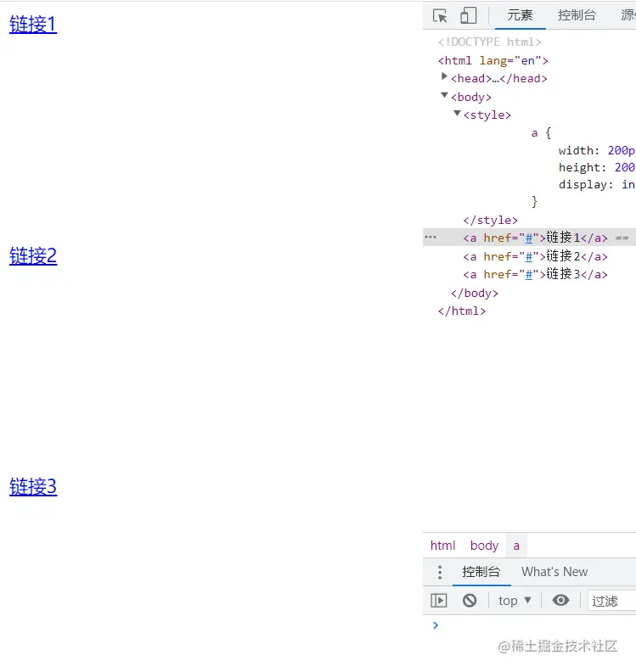The image size is (636, 672).
Task: Select the closing </body> tag line
Action: (x=475, y=293)
